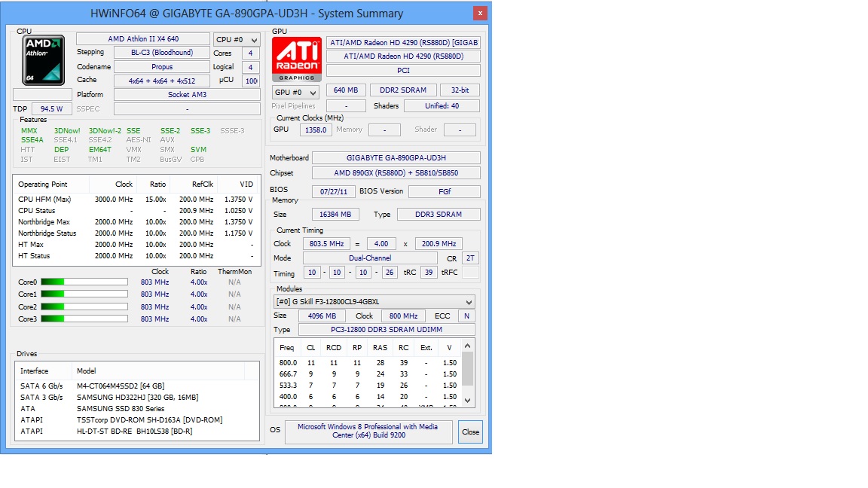This screenshot has width=868, height=488.
Task: Click the 666.7 frequency row in SPD table
Action: [368, 374]
